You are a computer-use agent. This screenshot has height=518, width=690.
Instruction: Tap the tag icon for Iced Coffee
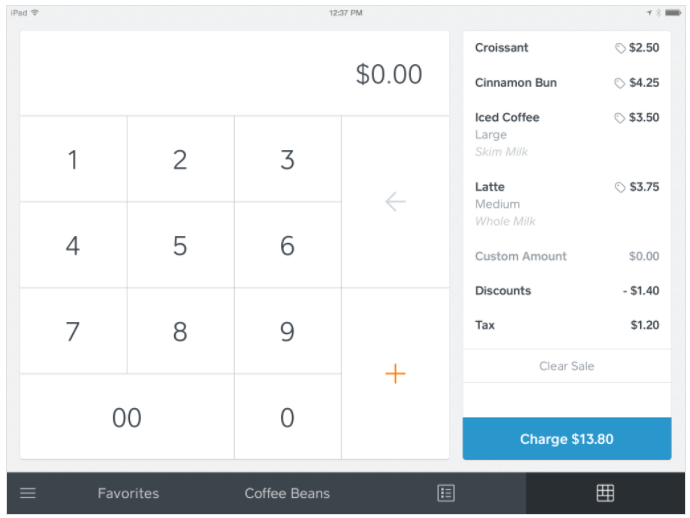620,118
